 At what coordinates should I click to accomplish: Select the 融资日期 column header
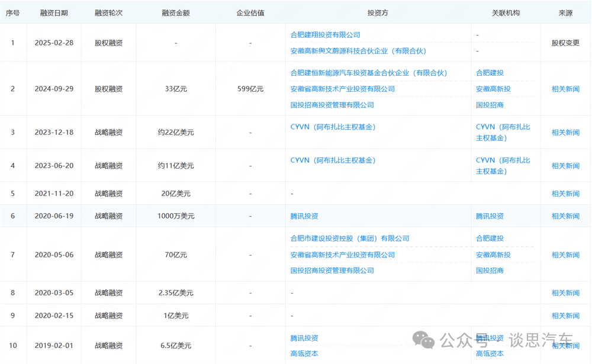[54, 13]
